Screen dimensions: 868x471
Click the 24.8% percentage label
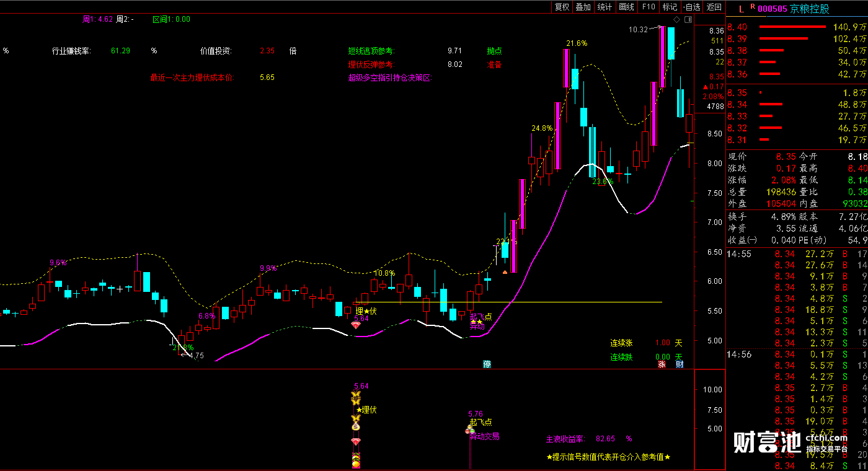(542, 128)
